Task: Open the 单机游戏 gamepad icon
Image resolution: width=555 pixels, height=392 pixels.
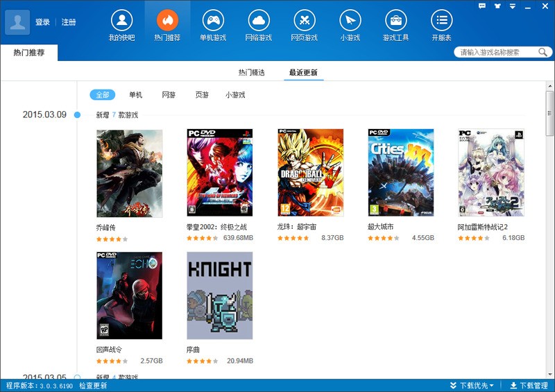Action: coord(213,20)
